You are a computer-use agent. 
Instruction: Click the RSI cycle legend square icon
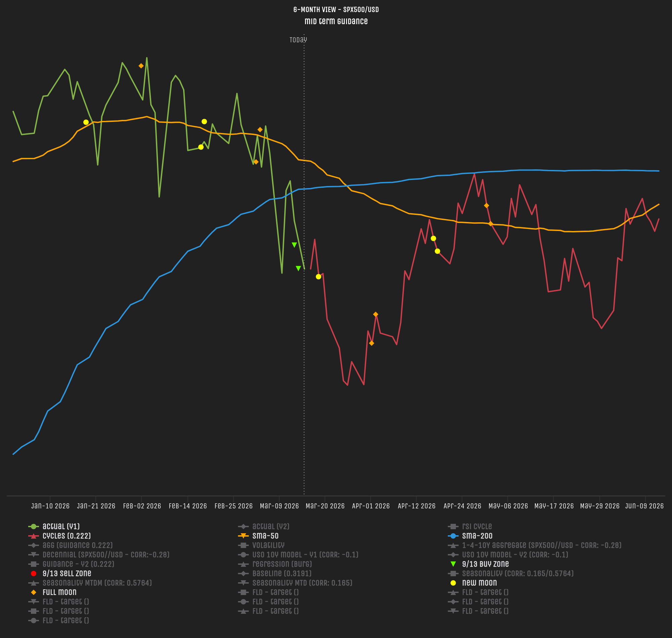(453, 527)
